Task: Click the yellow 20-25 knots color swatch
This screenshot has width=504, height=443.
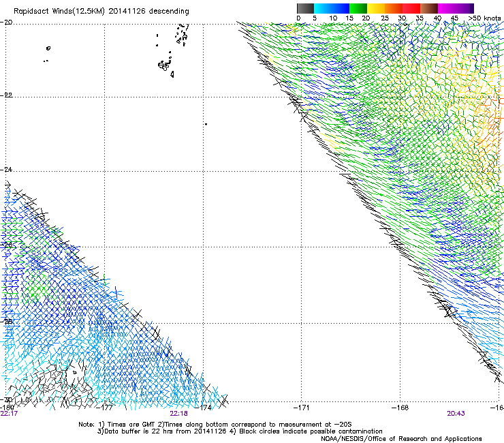Action: [376, 8]
